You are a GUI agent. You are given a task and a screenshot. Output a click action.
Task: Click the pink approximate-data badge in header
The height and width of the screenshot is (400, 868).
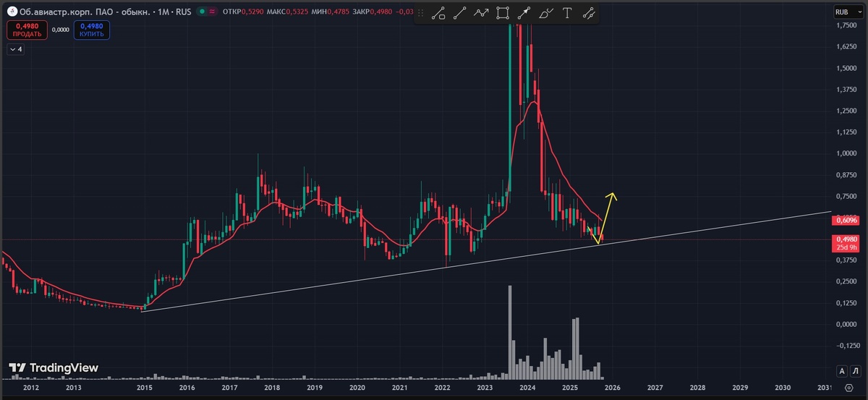coord(213,12)
